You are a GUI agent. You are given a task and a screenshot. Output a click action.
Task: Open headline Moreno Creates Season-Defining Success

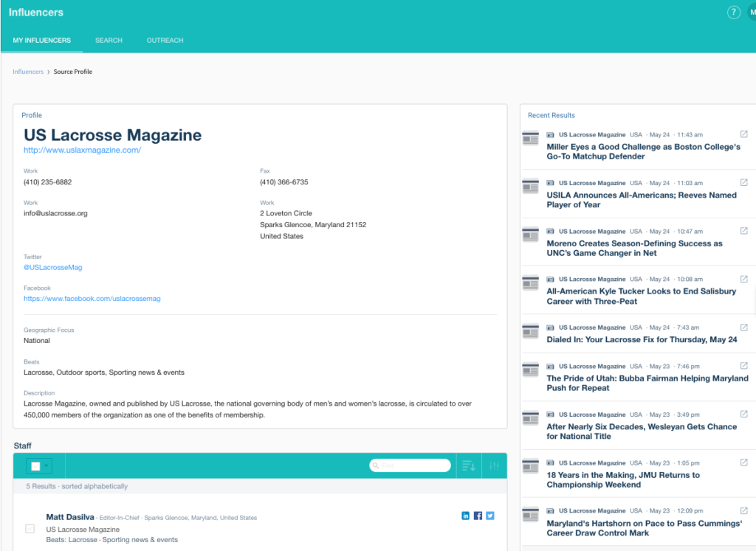pos(634,249)
